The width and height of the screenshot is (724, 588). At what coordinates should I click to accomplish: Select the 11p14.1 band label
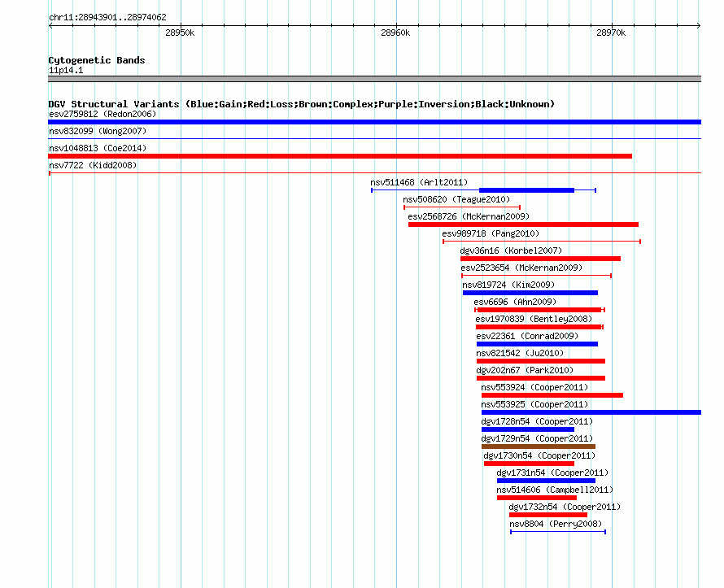66,70
